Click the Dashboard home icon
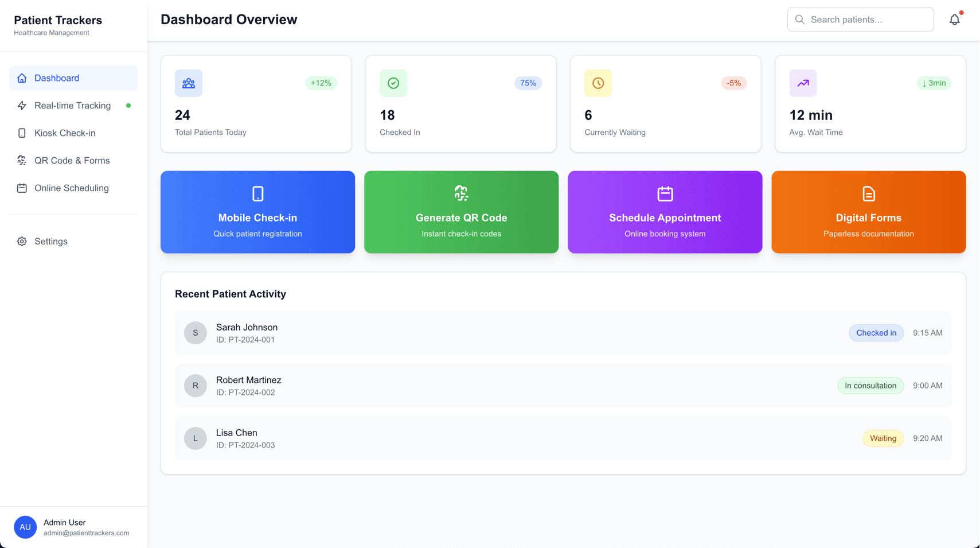Image resolution: width=980 pixels, height=548 pixels. tap(22, 77)
